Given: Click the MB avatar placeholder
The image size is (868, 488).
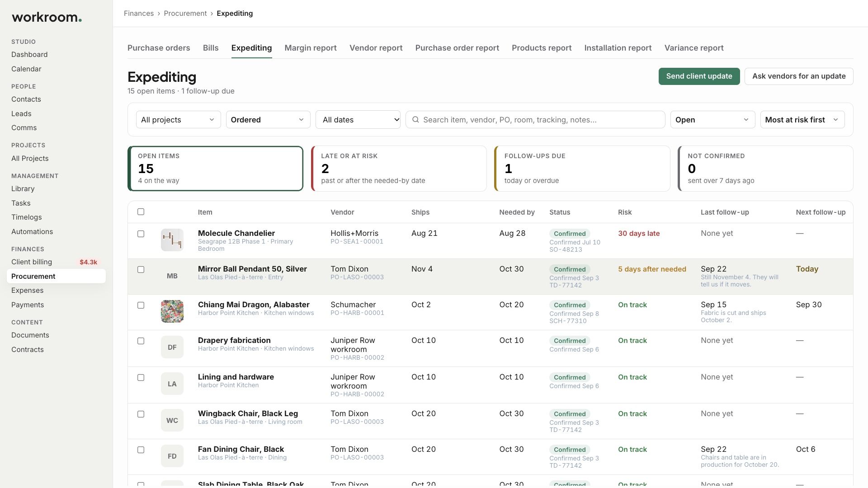Looking at the screenshot, I should (x=172, y=276).
